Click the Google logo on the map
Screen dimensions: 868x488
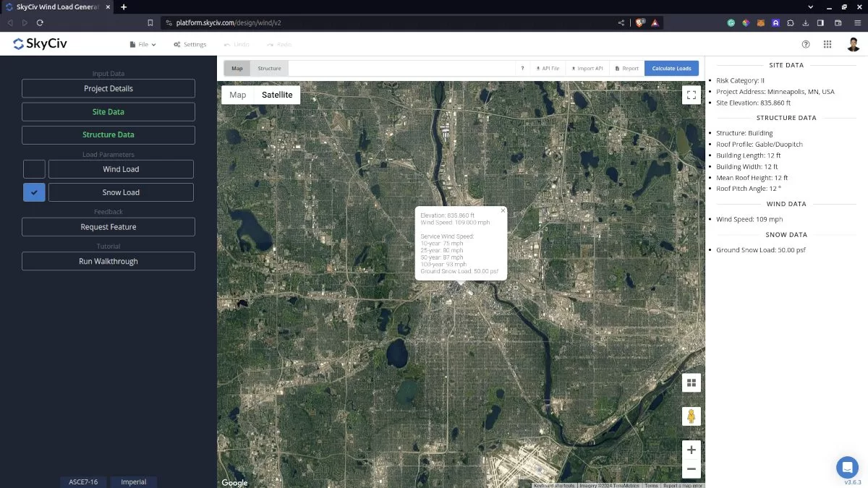point(234,483)
